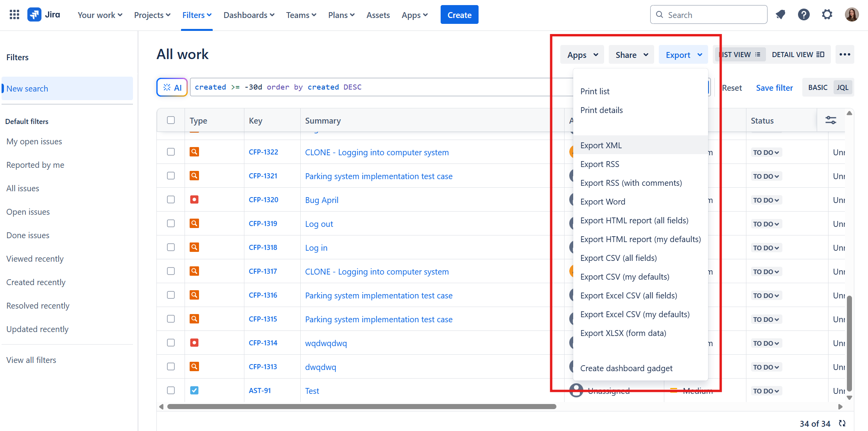
Task: Click the Create button
Action: 459,15
